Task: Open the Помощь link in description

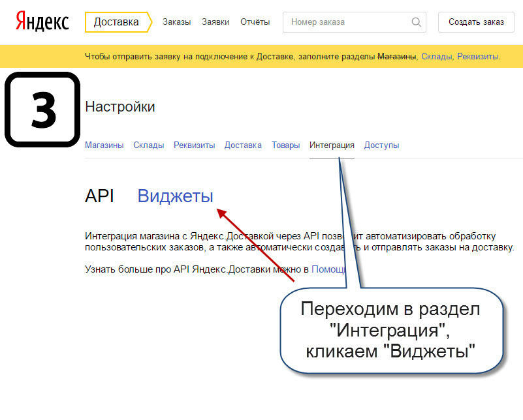Action: [x=328, y=269]
